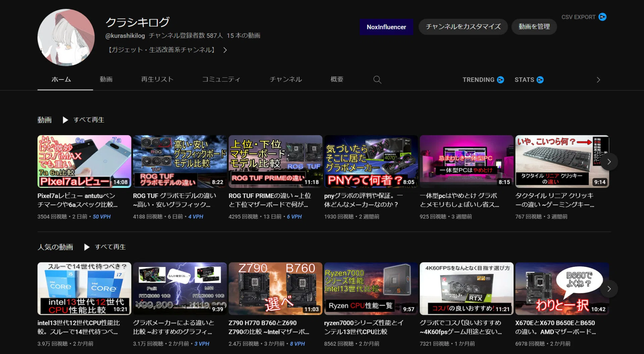Screen dimensions: 644x354
Task: Click the 8 VPH stat under Z790 H770 video
Action: click(x=297, y=344)
